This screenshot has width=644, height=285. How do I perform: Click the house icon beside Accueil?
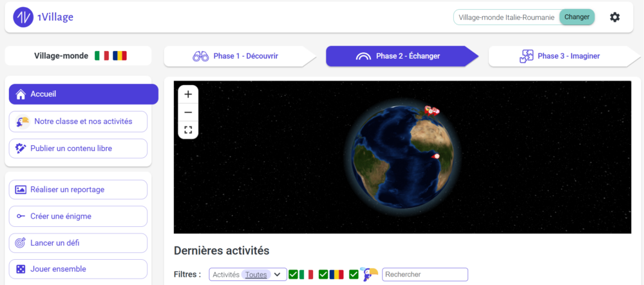click(x=21, y=94)
